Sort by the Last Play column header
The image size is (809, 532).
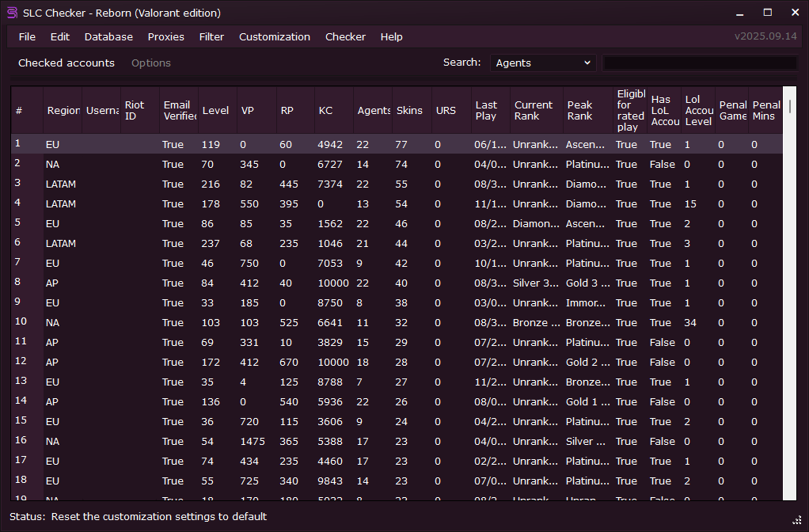[x=491, y=110]
